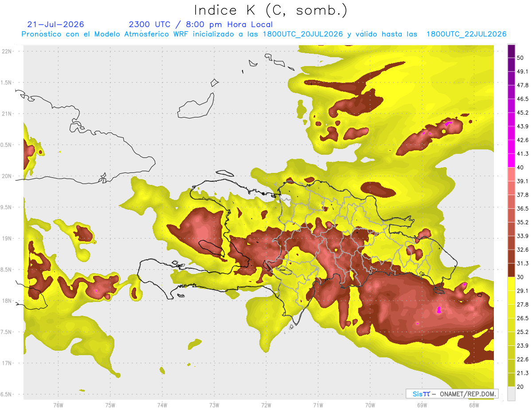The image size is (532, 411).
Task: Click the colorbar label "33.9"
Action: (523, 236)
